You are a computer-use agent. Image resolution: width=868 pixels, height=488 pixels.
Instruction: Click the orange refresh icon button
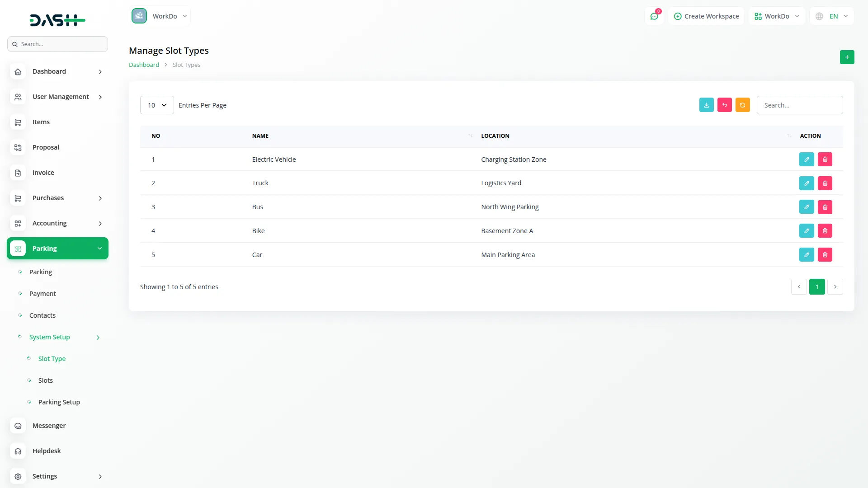(x=742, y=105)
